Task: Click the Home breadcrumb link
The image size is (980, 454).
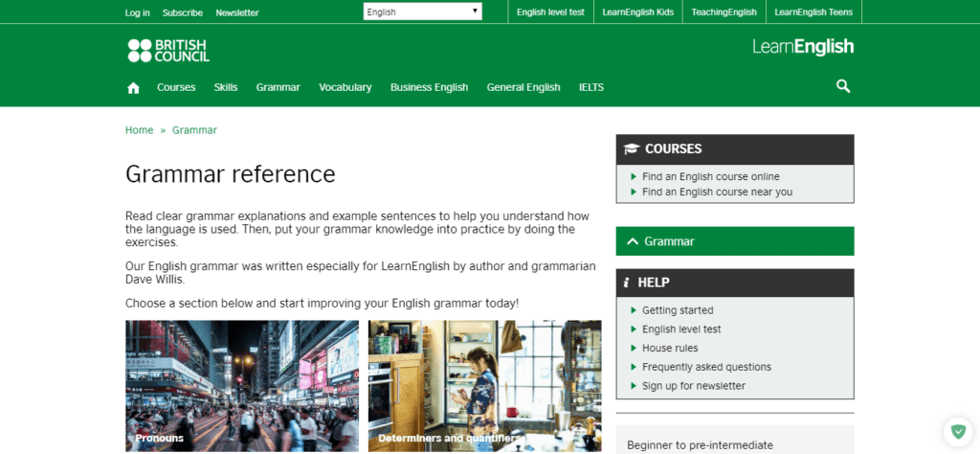Action: pos(140,130)
